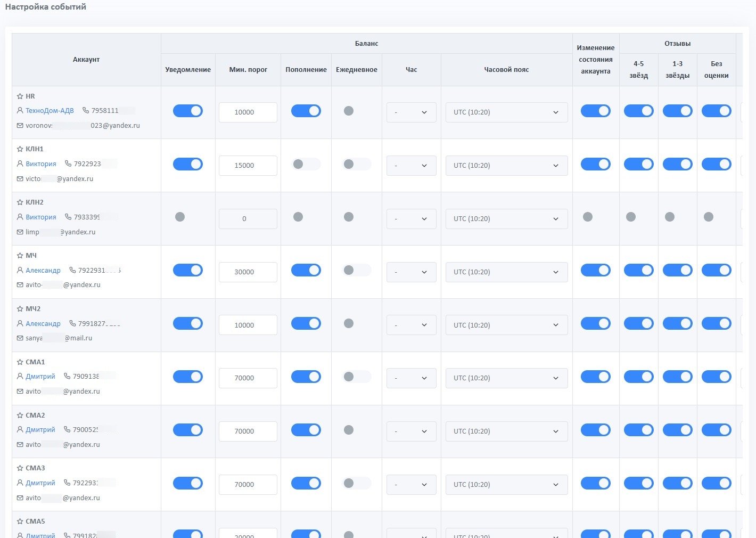Star the МЧ account

(20, 256)
